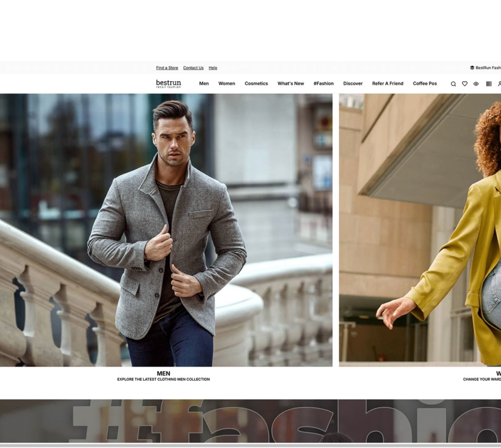
Task: Open the Men navigation menu
Action: (204, 83)
